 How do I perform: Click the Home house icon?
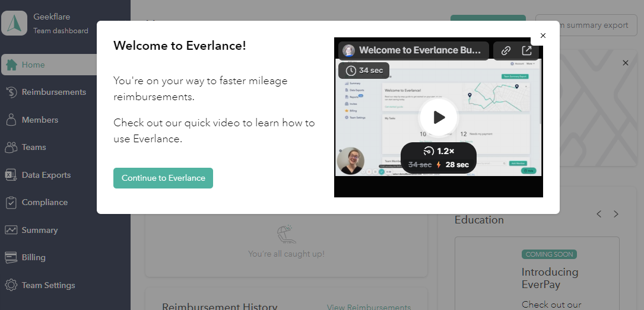tap(12, 65)
